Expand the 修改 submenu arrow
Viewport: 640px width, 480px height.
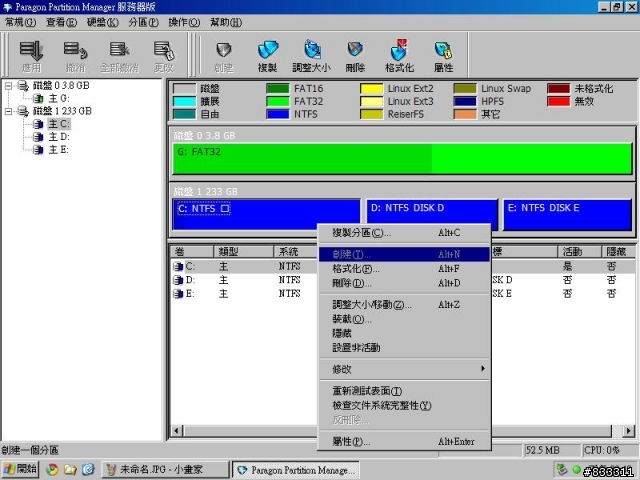click(483, 369)
